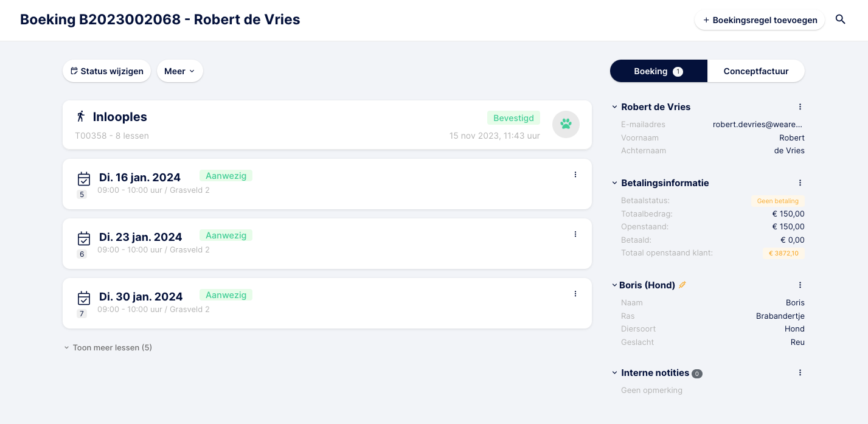Click calendar check icon on 16 jan. lesson
Image resolution: width=868 pixels, height=424 pixels.
pyautogui.click(x=84, y=179)
